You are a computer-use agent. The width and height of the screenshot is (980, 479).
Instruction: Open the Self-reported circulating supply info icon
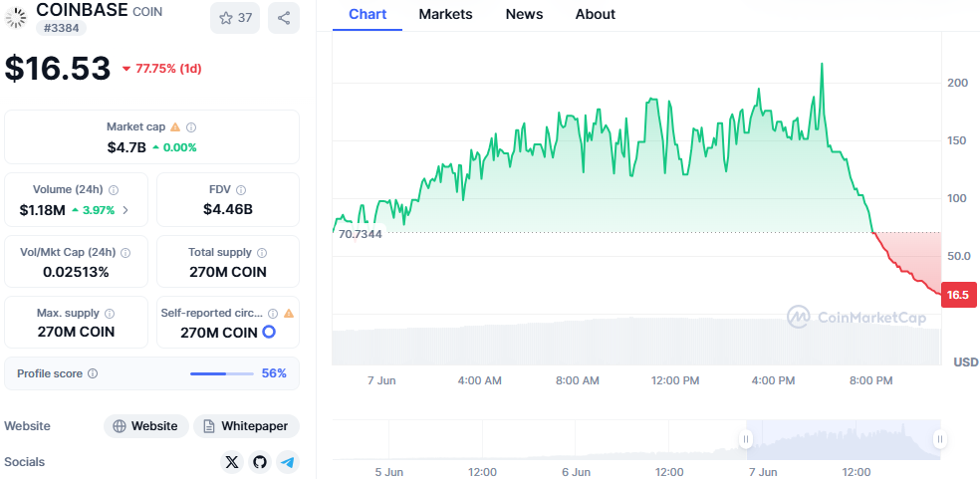[x=273, y=314]
